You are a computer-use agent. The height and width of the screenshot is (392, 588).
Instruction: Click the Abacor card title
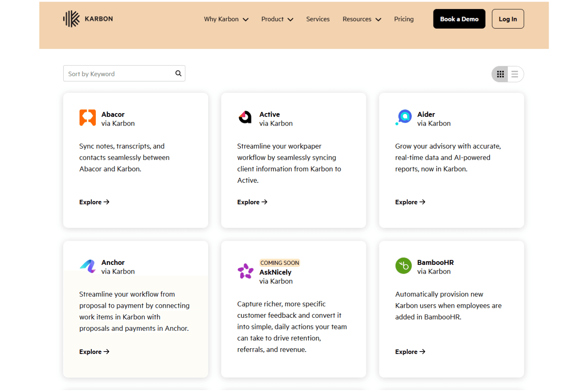113,114
